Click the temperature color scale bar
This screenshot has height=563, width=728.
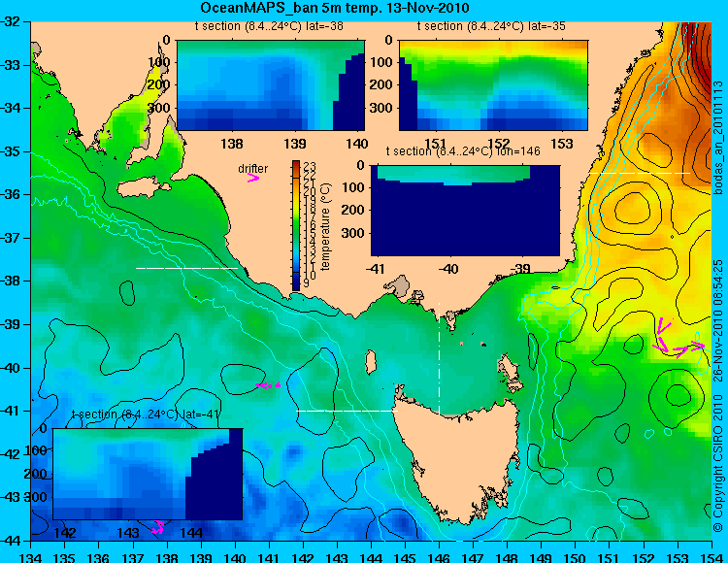click(x=296, y=225)
